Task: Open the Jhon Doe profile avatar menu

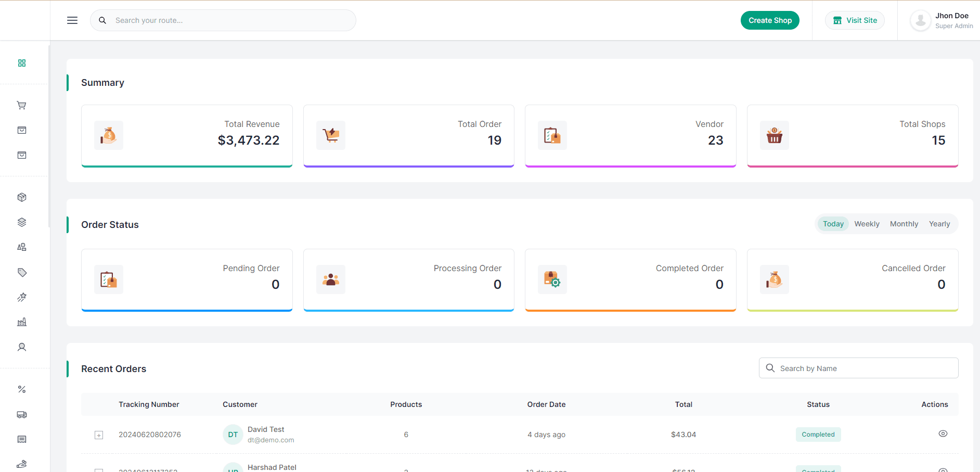Action: pos(920,20)
